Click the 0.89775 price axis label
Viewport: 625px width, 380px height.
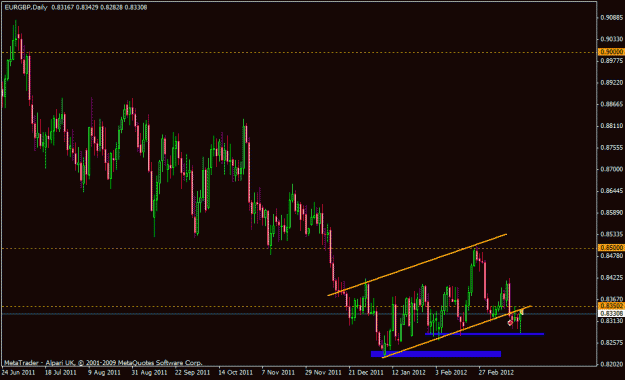tap(611, 61)
